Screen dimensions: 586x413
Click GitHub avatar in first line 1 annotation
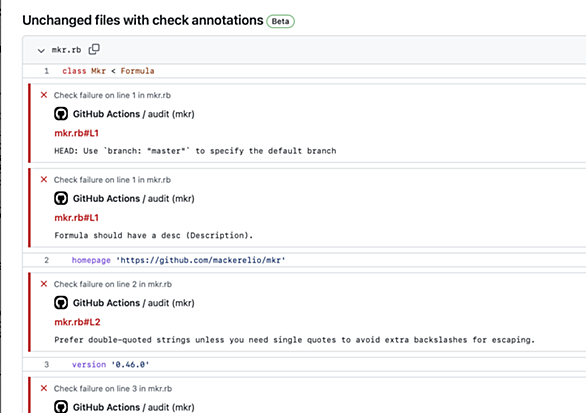pos(61,114)
